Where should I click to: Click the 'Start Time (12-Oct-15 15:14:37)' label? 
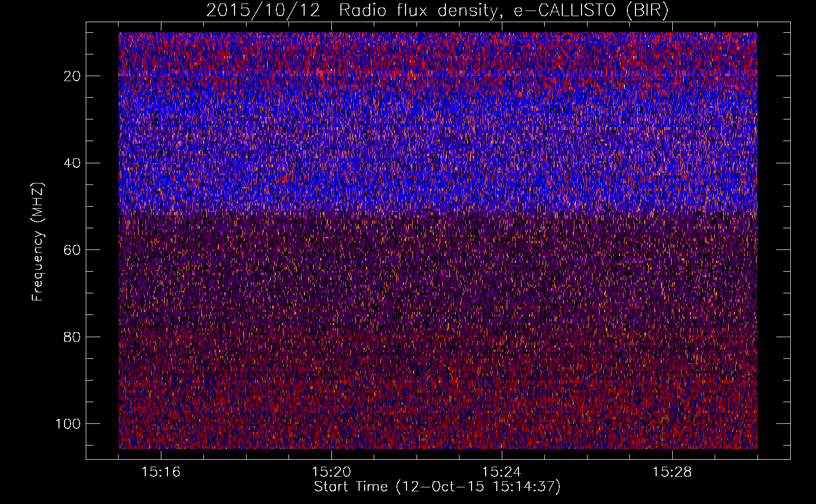[x=437, y=487]
